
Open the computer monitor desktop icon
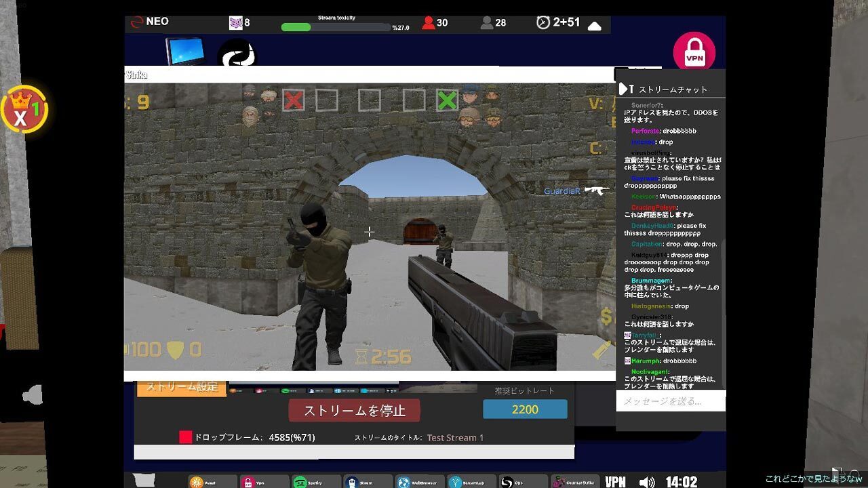point(186,52)
